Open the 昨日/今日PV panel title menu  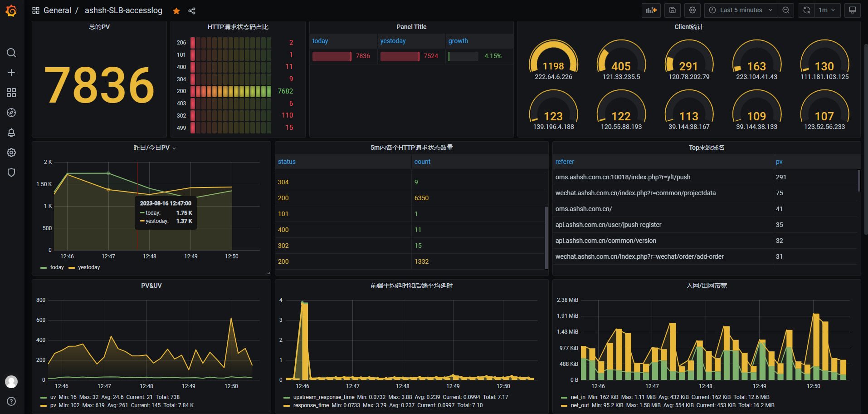pyautogui.click(x=154, y=148)
